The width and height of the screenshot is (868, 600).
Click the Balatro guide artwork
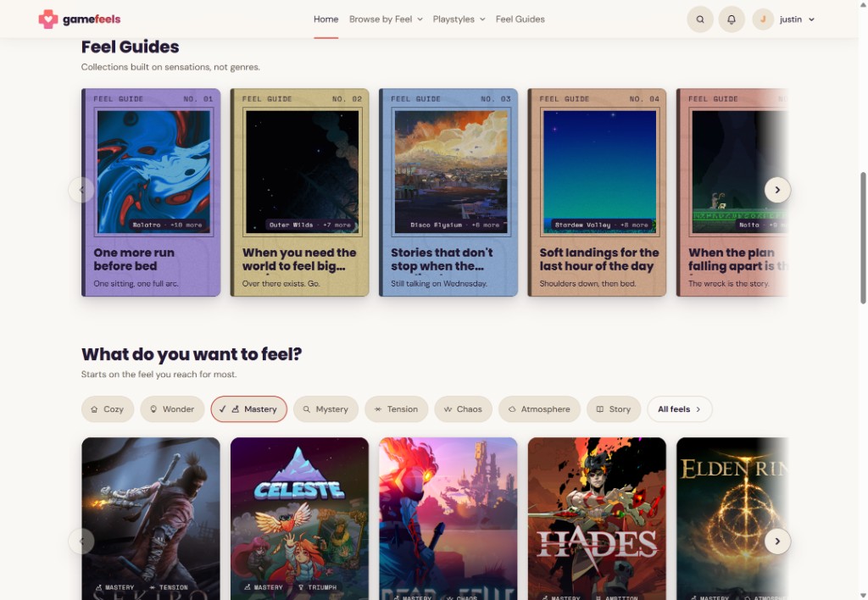pyautogui.click(x=154, y=171)
